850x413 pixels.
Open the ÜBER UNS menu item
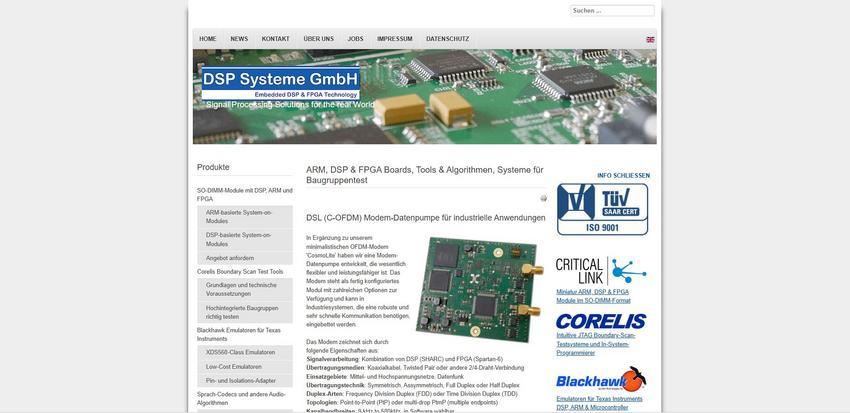pos(319,39)
